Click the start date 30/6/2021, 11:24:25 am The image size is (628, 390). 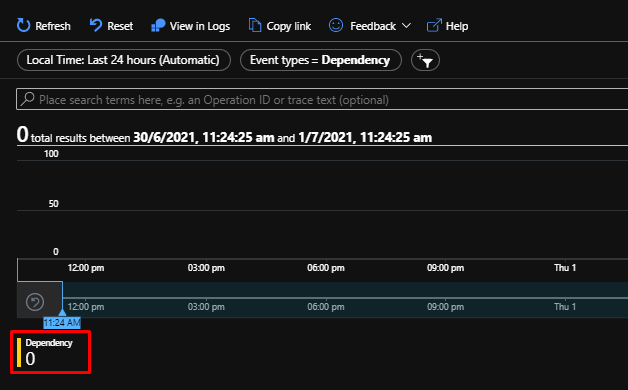coord(203,137)
